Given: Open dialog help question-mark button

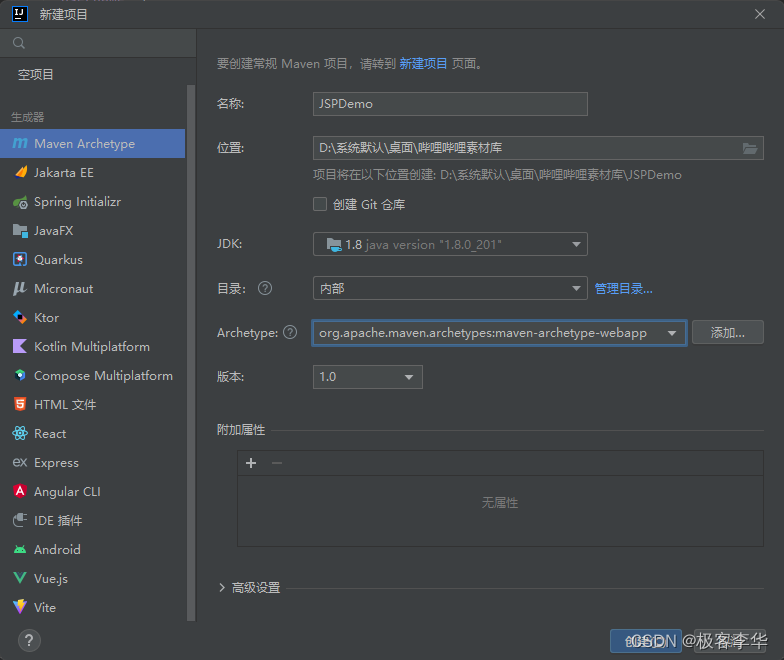Looking at the screenshot, I should 29,640.
